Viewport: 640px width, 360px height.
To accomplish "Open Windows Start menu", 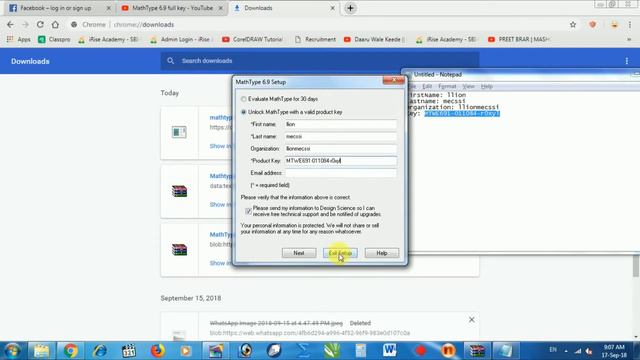I will click(x=12, y=351).
